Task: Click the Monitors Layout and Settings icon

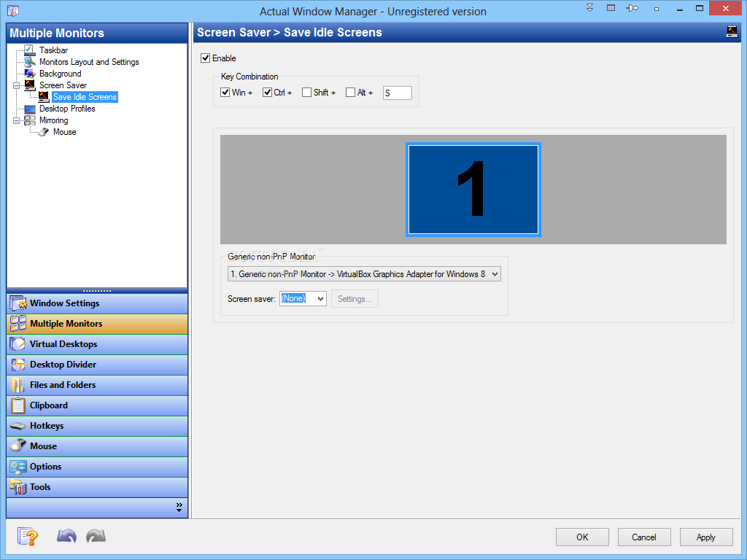Action: pos(29,62)
